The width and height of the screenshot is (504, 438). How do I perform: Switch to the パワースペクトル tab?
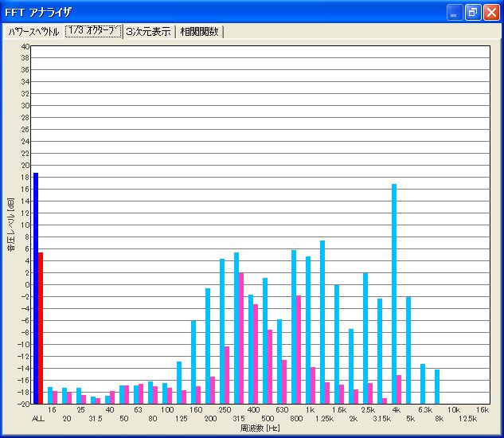click(x=33, y=32)
